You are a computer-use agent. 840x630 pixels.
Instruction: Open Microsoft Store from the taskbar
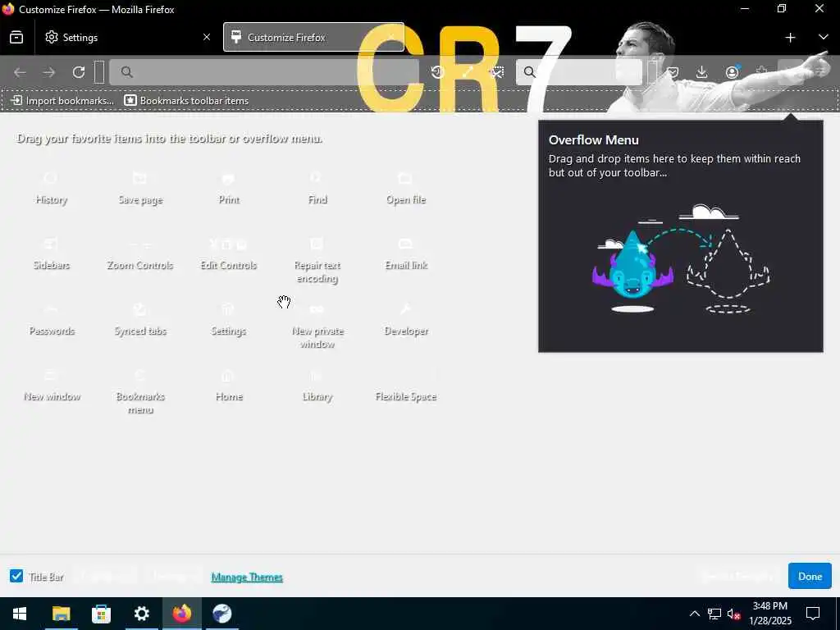point(101,614)
